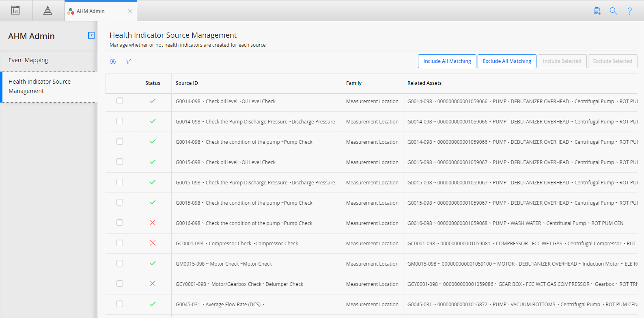The image size is (644, 318).
Task: Click green check status for G0014-098 Discharge Pressure
Action: pos(153,121)
